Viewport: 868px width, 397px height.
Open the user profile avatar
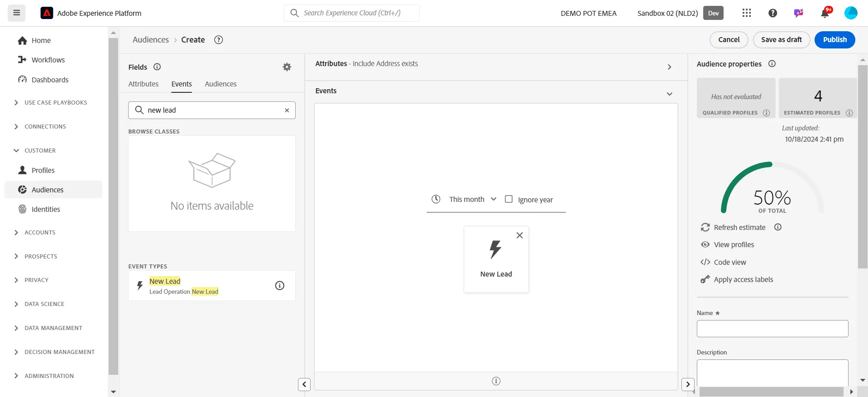point(851,13)
